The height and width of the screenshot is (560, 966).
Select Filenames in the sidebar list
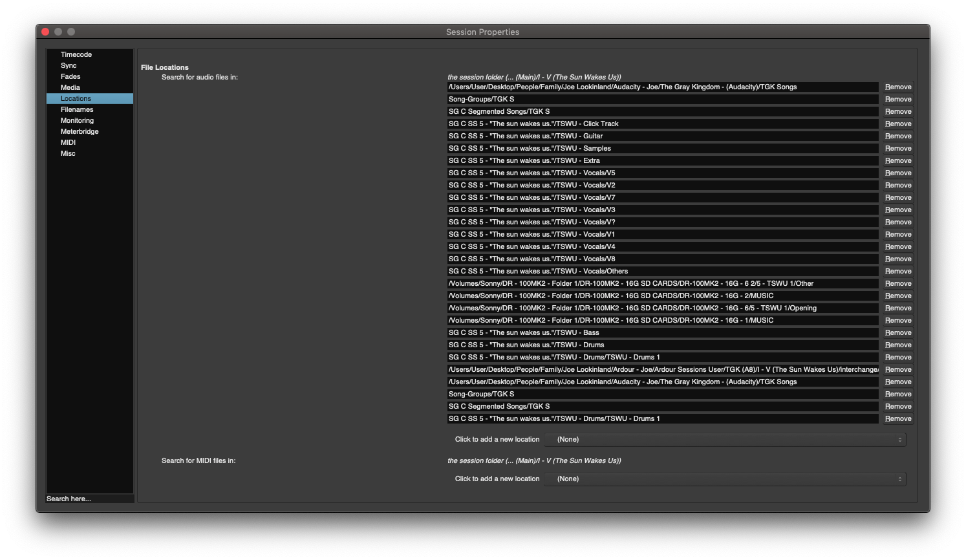click(77, 110)
